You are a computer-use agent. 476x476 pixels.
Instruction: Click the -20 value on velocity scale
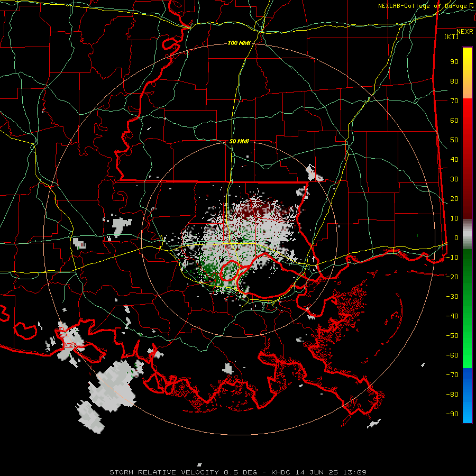tap(452, 277)
